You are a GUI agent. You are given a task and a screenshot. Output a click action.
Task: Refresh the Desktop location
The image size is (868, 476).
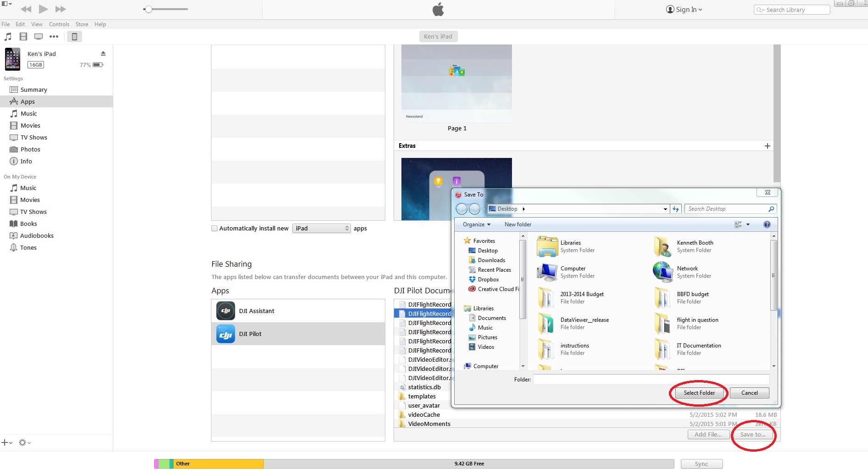[676, 209]
